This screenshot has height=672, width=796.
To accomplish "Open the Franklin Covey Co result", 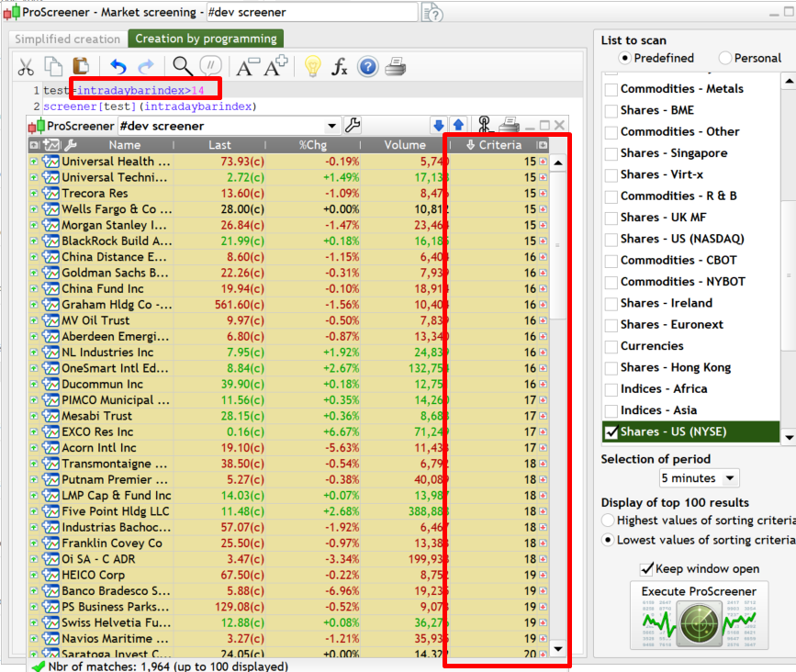I will point(112,543).
